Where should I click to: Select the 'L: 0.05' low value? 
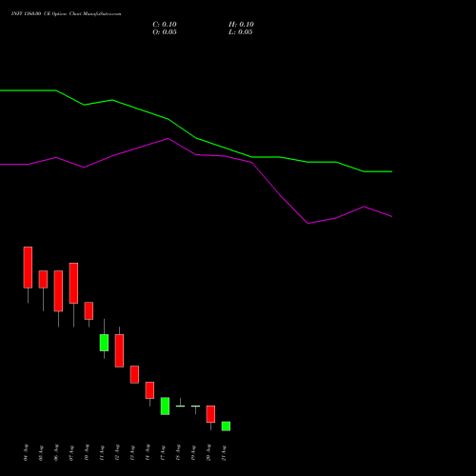click(x=241, y=32)
